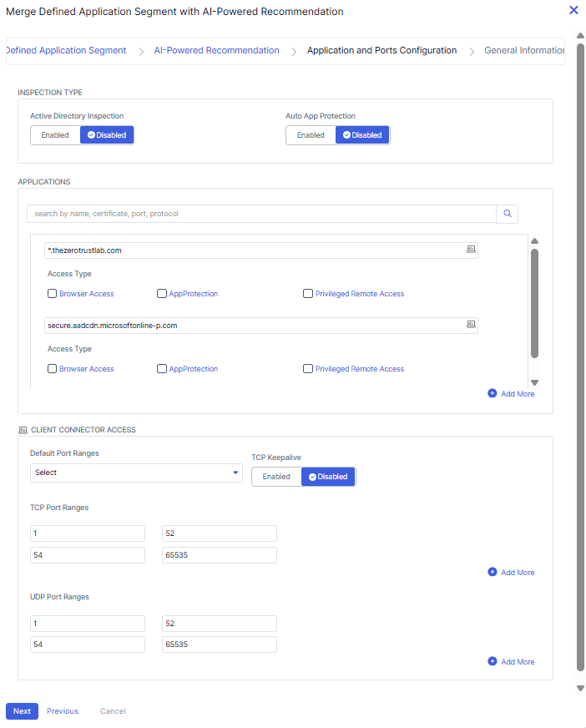Click TCP port range start field showing 1
The image size is (586, 728).
88,533
